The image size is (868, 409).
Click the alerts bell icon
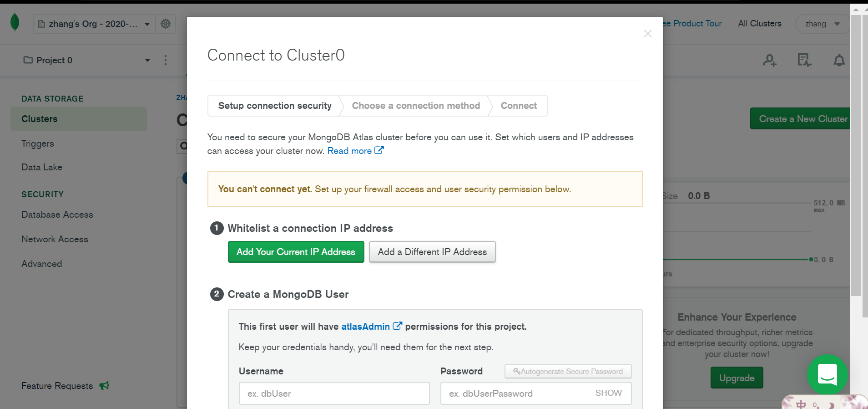tap(839, 60)
